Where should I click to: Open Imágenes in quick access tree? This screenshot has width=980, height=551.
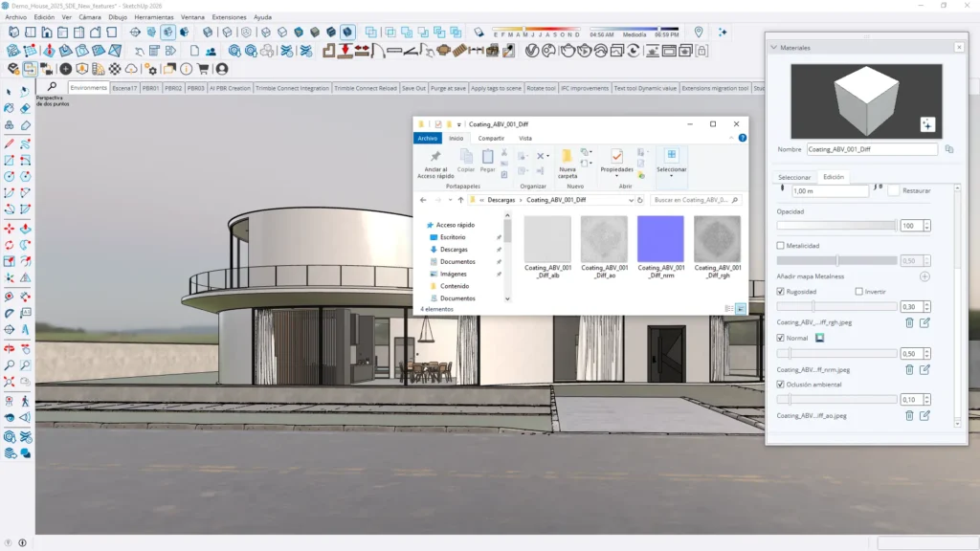tap(453, 274)
